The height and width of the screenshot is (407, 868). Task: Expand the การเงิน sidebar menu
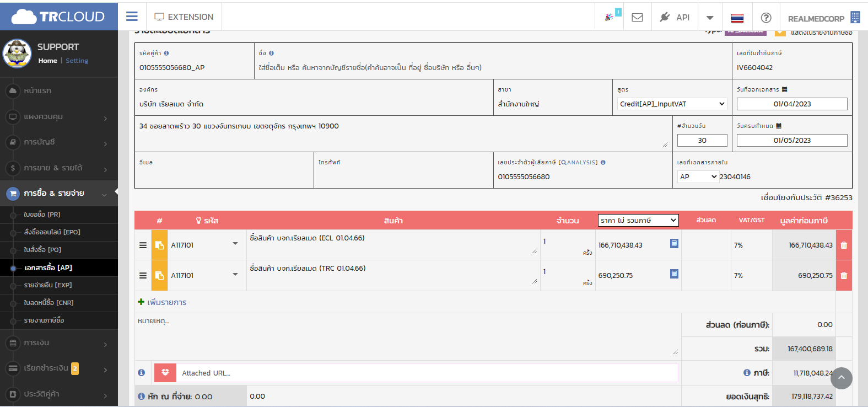pyautogui.click(x=59, y=343)
